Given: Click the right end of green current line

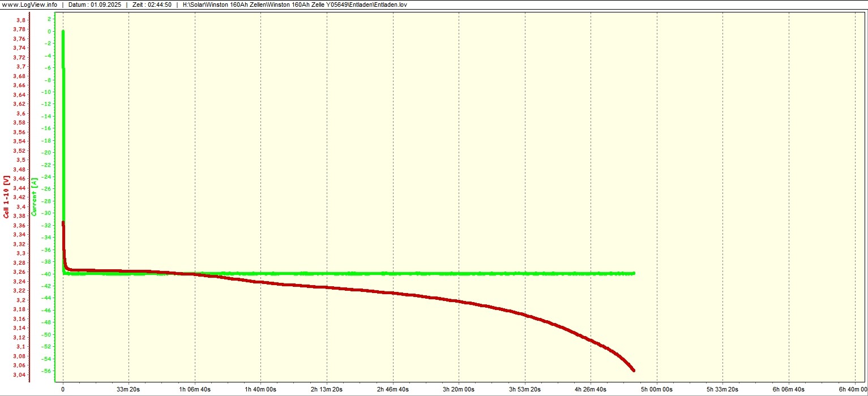Looking at the screenshot, I should (633, 273).
